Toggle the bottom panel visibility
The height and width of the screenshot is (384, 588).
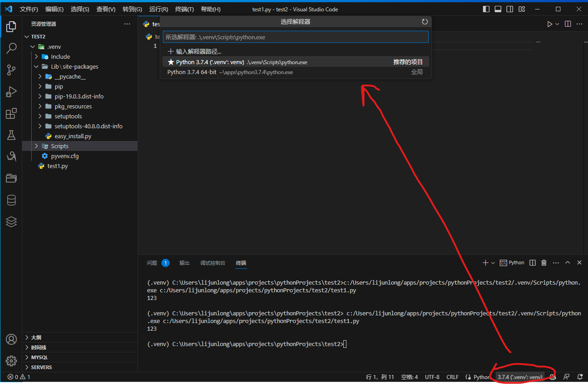pos(498,9)
